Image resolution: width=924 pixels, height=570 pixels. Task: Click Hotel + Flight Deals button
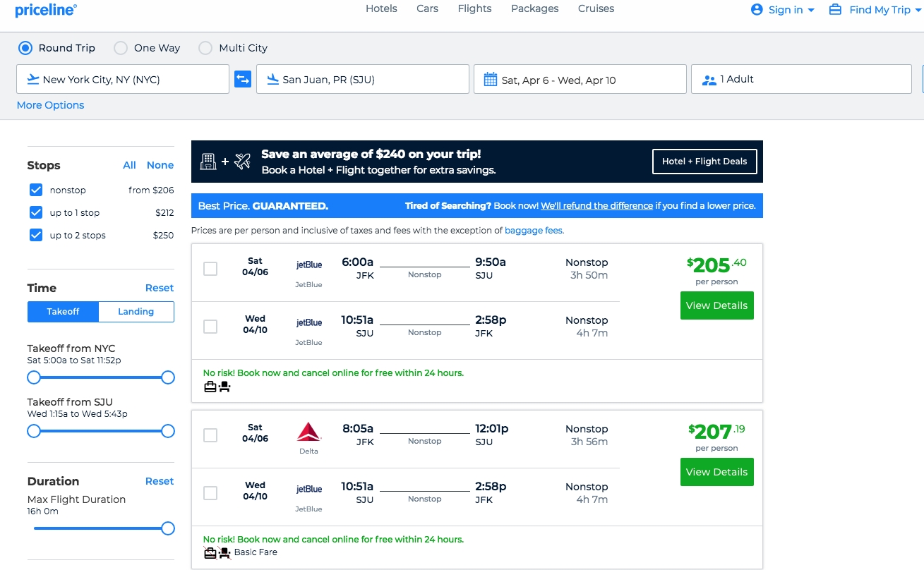pyautogui.click(x=704, y=162)
